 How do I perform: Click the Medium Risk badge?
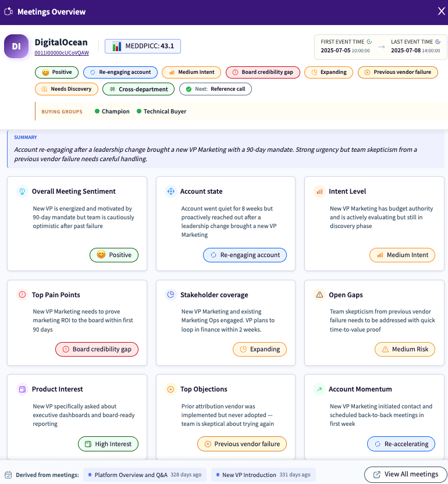(405, 350)
